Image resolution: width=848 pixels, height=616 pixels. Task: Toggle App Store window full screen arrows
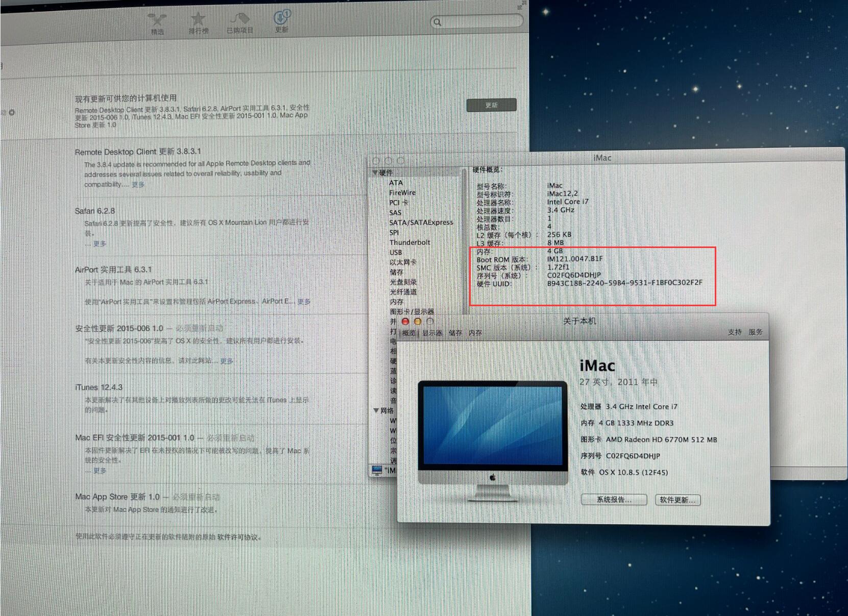pyautogui.click(x=521, y=6)
